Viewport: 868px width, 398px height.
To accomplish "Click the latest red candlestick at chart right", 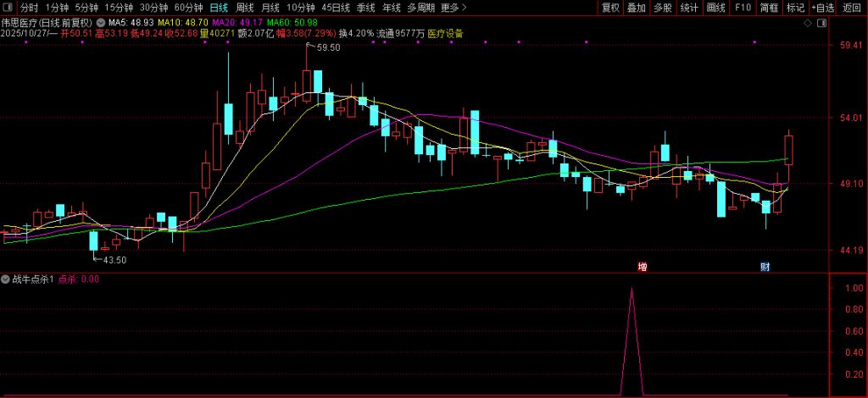I will pyautogui.click(x=789, y=149).
